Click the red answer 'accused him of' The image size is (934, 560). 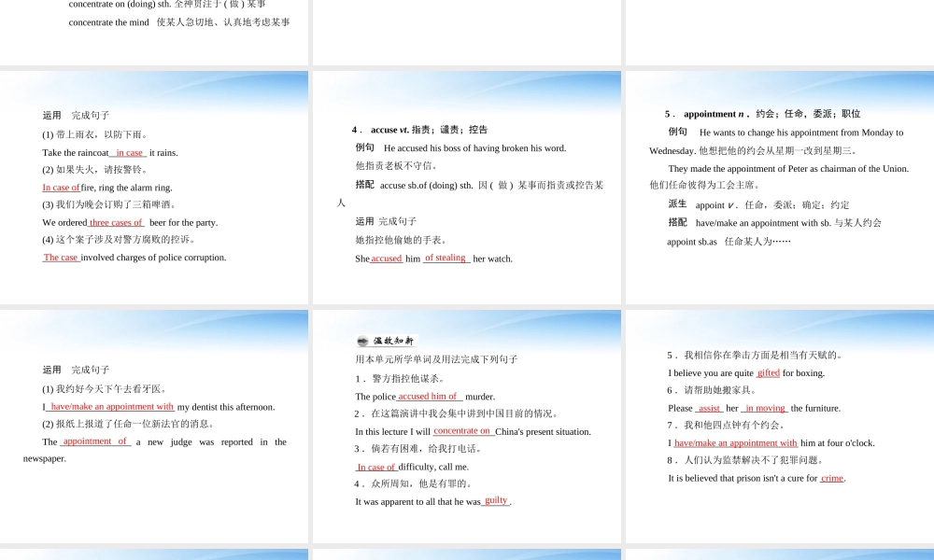(428, 397)
